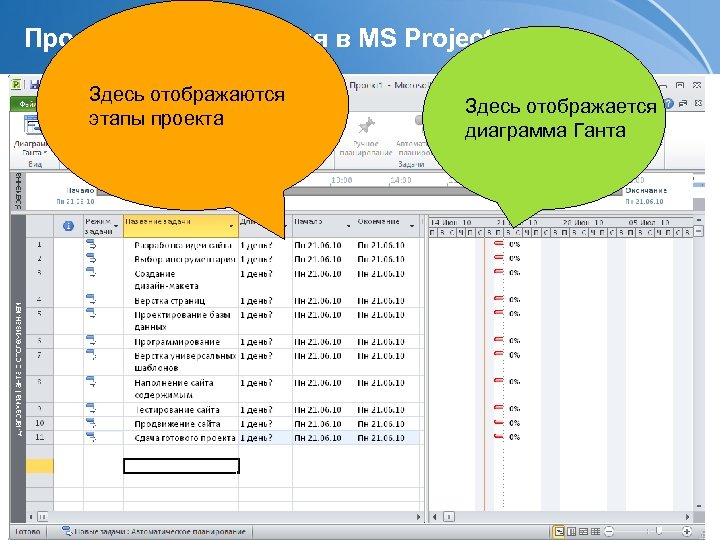Image resolution: width=720 pixels, height=540 pixels.
Task: Click new tasks auto-scheduling status bar text
Action: tap(160, 532)
